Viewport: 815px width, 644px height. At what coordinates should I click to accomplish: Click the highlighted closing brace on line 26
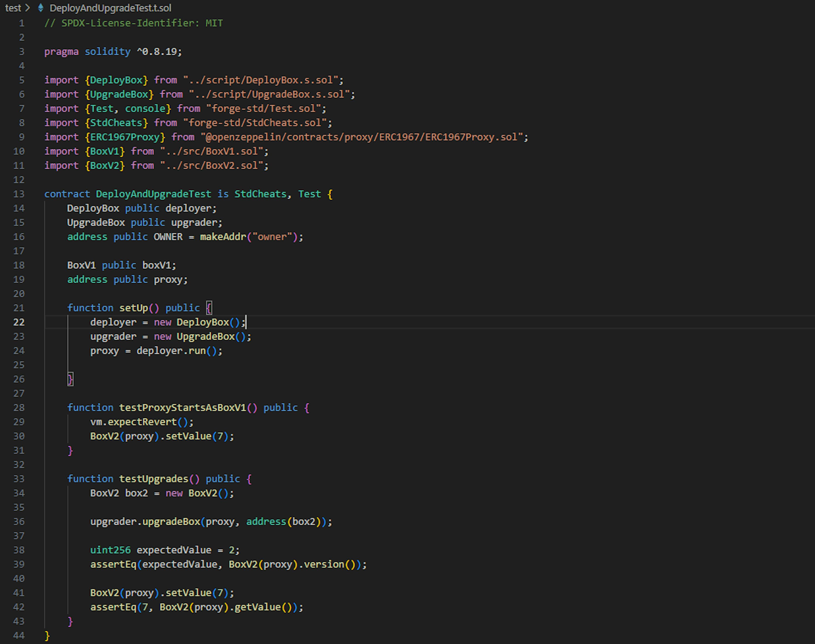coord(70,379)
